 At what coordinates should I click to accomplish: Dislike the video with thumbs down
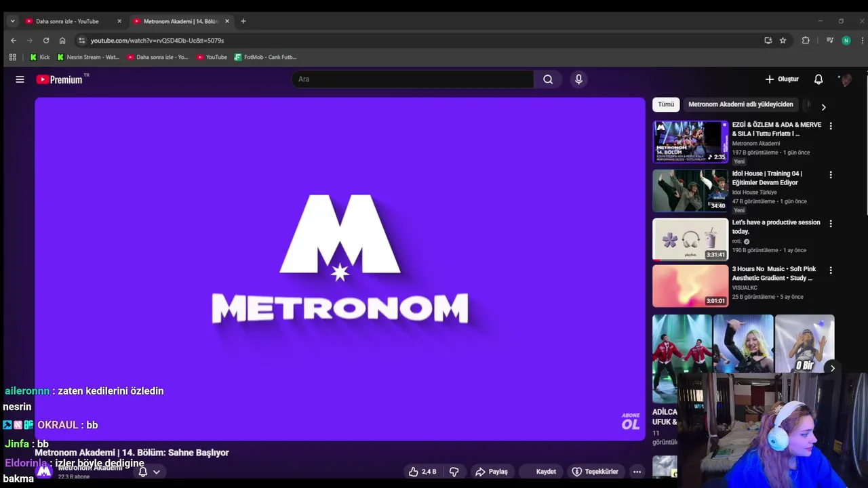point(454,472)
